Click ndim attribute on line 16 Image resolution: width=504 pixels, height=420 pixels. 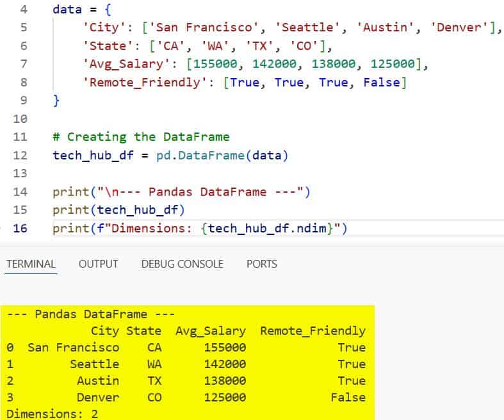point(311,229)
